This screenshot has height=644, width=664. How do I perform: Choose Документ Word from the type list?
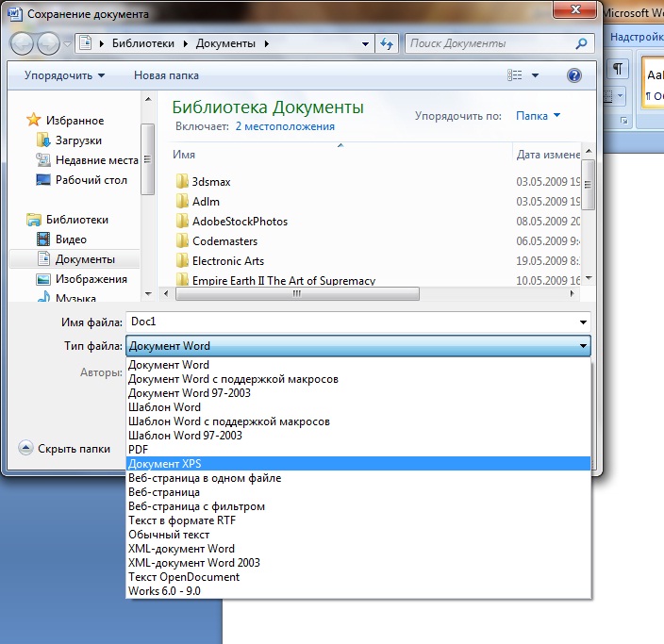[358, 365]
